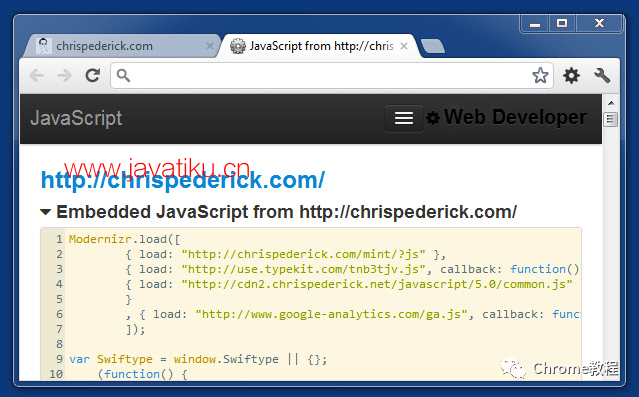The image size is (639, 397).
Task: Click the search magnifier in the address bar
Action: pos(123,75)
